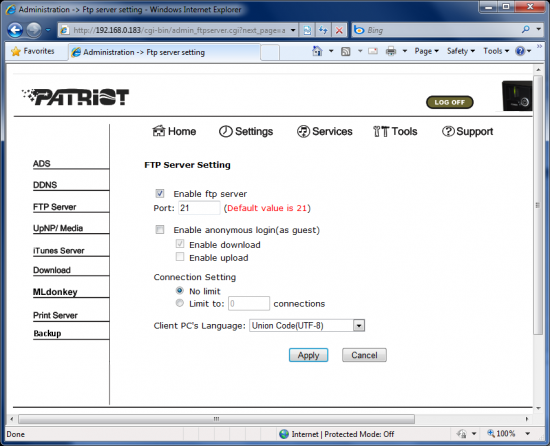Expand the recent pages dropdown arrow
This screenshot has height=446, width=550.
pos(48,30)
